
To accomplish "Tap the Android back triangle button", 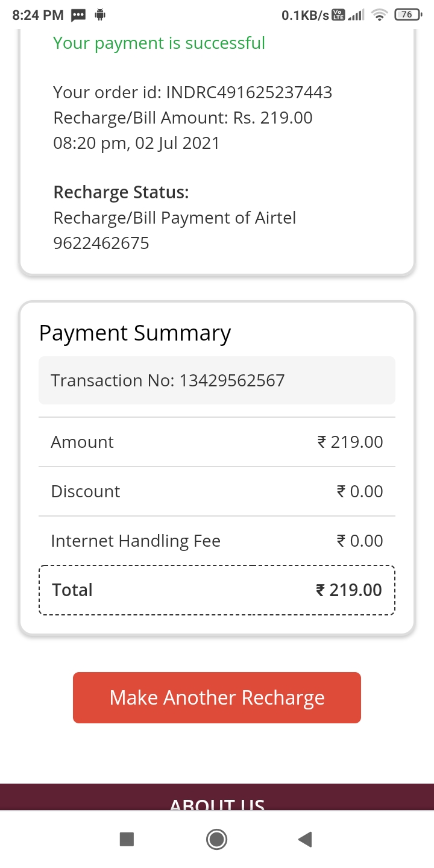I will click(x=305, y=839).
